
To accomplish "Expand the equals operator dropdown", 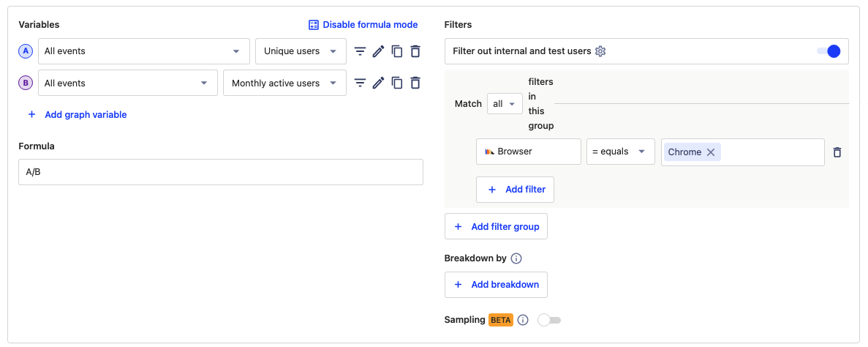I will click(x=620, y=152).
